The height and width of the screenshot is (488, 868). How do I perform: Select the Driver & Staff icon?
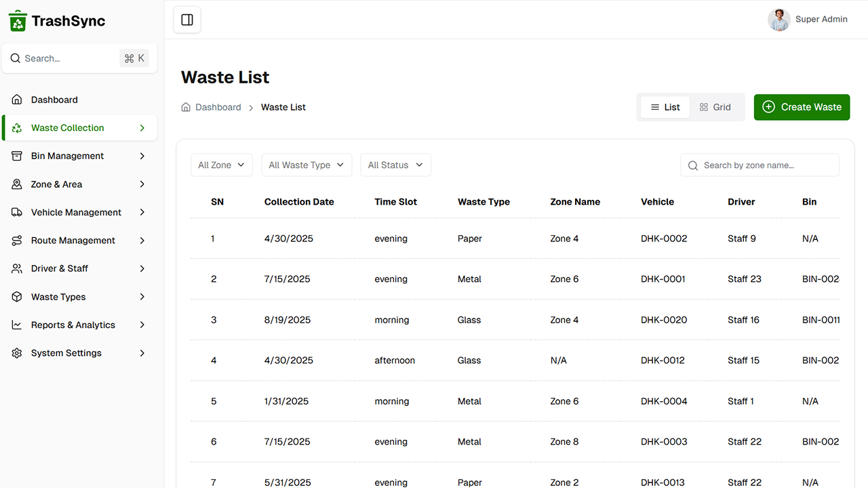click(16, 268)
